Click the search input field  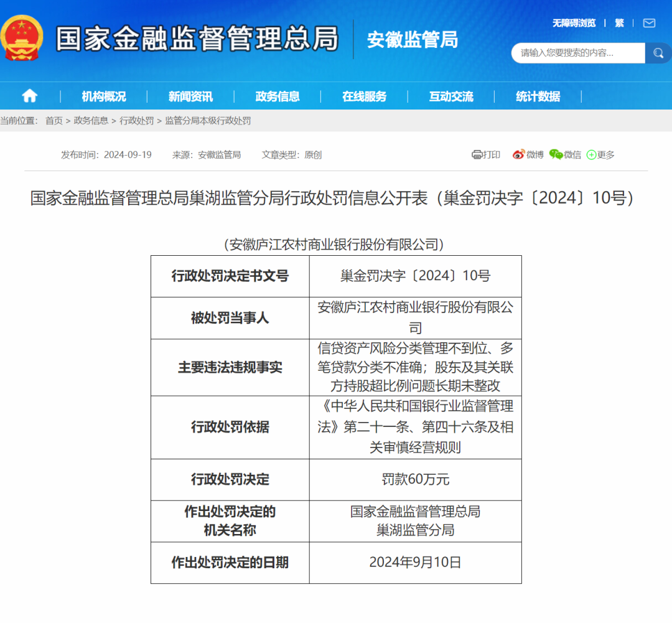[x=578, y=53]
